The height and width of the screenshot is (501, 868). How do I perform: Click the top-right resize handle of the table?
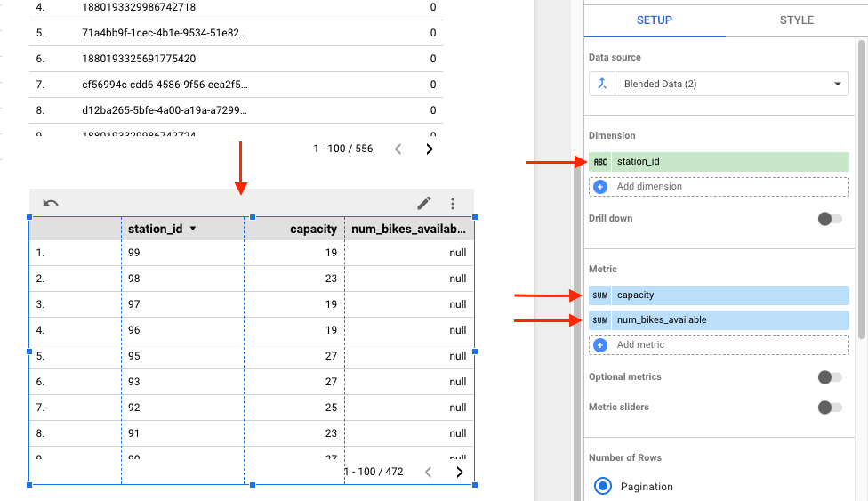pyautogui.click(x=475, y=217)
